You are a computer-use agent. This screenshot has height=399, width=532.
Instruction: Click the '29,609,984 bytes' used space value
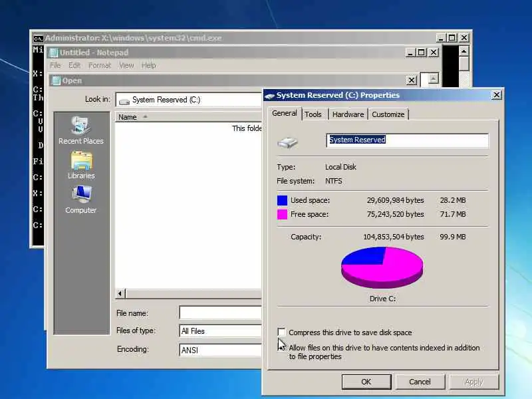395,200
